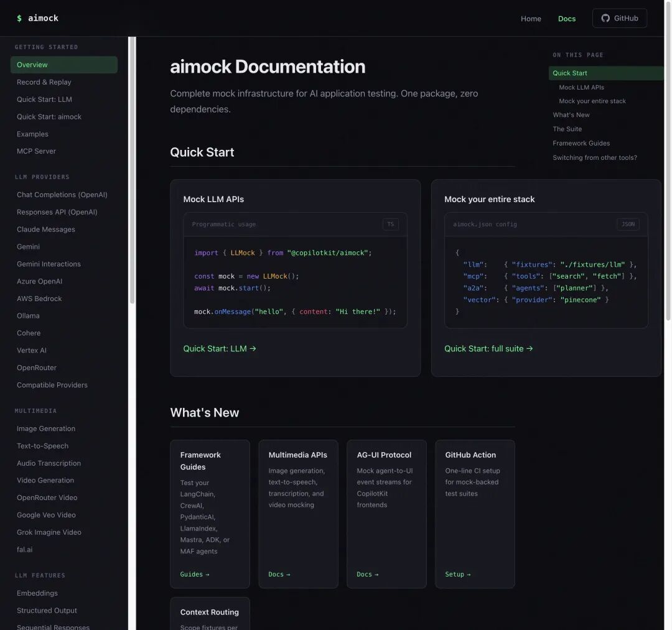Viewport: 672px width, 630px height.
Task: Open Azure OpenAI page
Action: click(64, 281)
